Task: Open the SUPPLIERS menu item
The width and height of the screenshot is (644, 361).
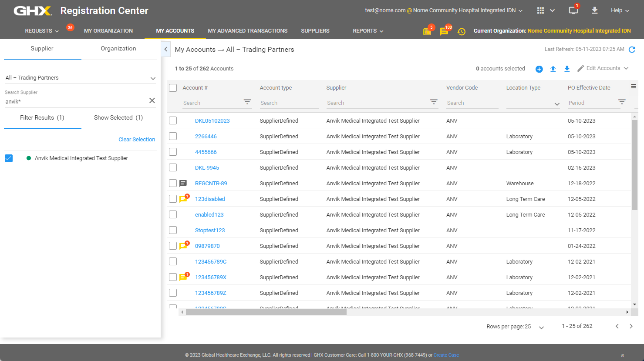Action: tap(315, 31)
